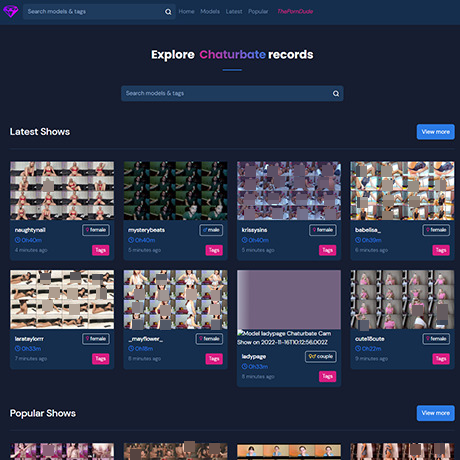The image size is (460, 460).
Task: Open Tags on cute18cute card
Action: tap(441, 359)
